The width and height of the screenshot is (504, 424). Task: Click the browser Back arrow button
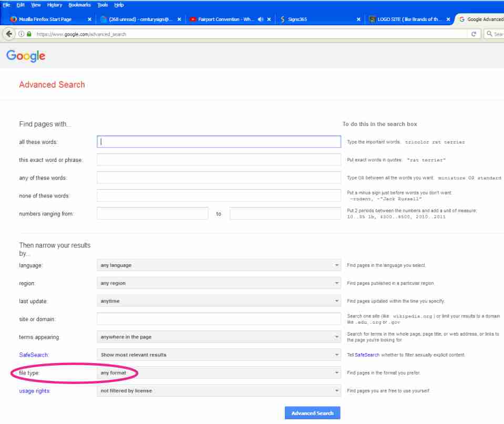click(9, 34)
